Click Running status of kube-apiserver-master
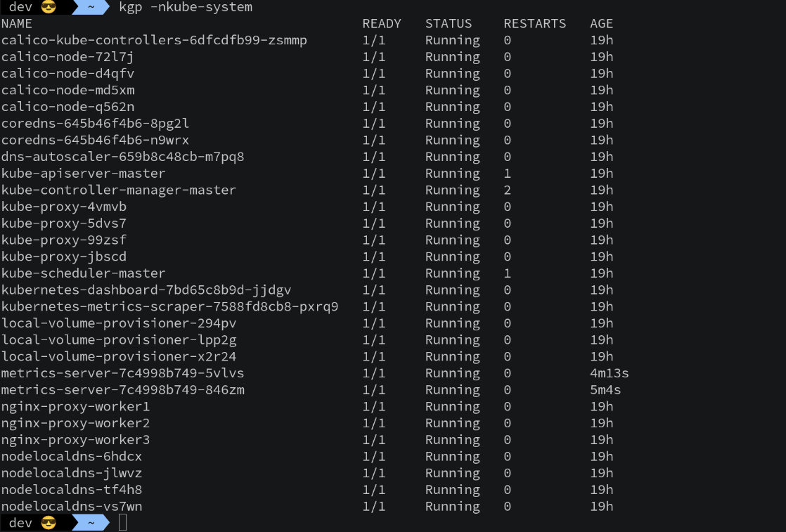 [453, 174]
